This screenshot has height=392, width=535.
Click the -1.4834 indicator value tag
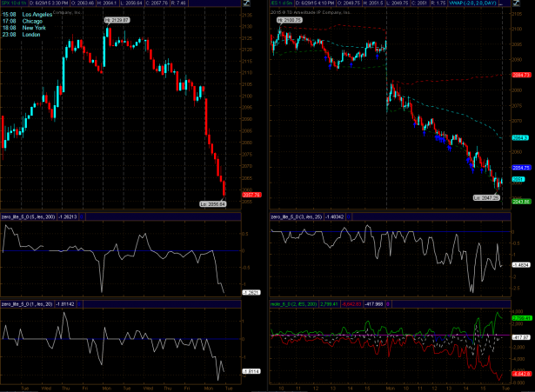pyautogui.click(x=520, y=264)
